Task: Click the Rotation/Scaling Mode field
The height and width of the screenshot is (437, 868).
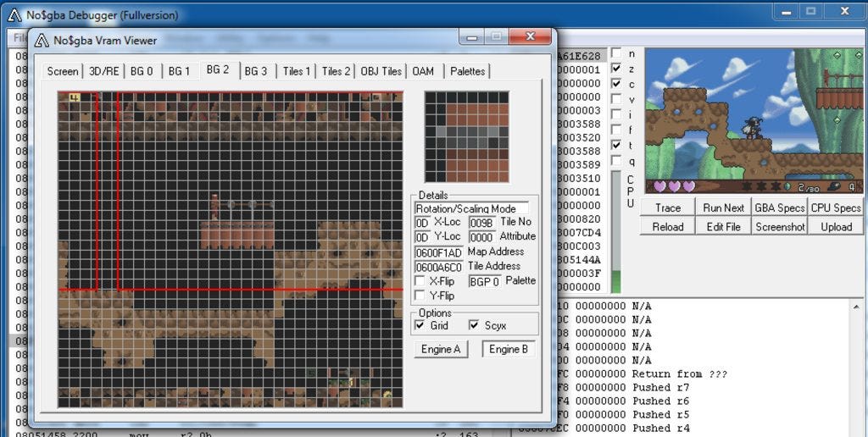Action: tap(471, 208)
